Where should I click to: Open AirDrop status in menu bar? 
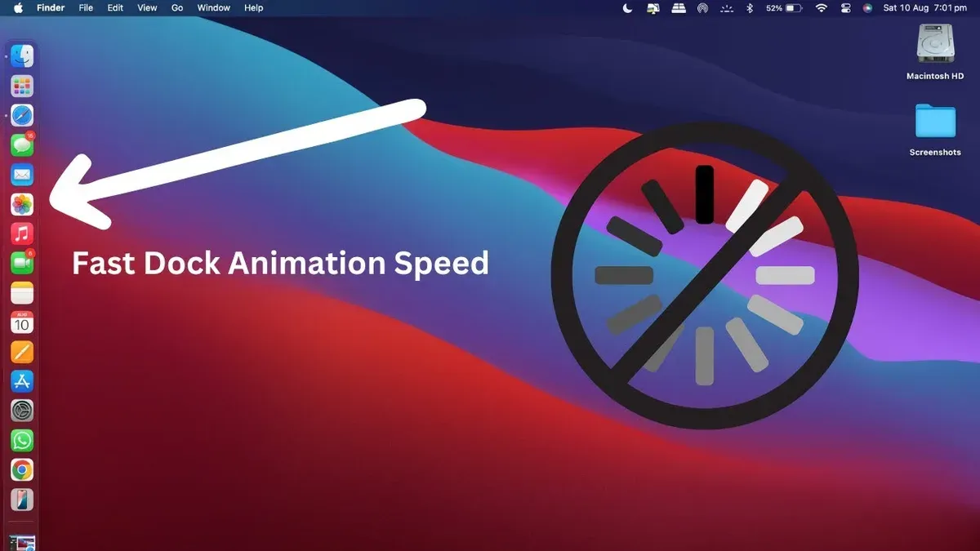(x=702, y=7)
